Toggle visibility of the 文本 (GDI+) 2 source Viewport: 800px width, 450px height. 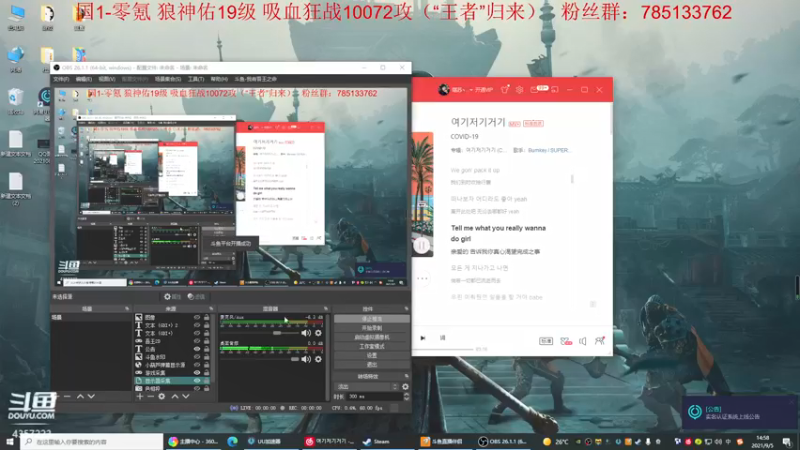click(197, 325)
